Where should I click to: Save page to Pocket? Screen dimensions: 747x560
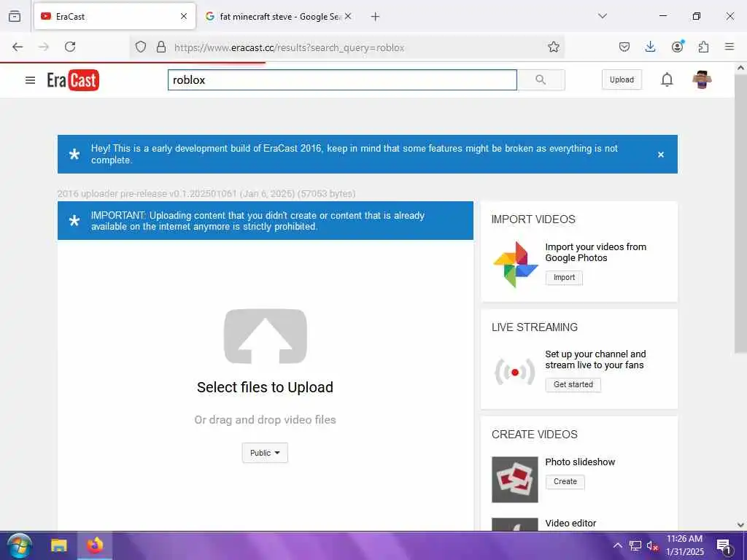point(624,47)
